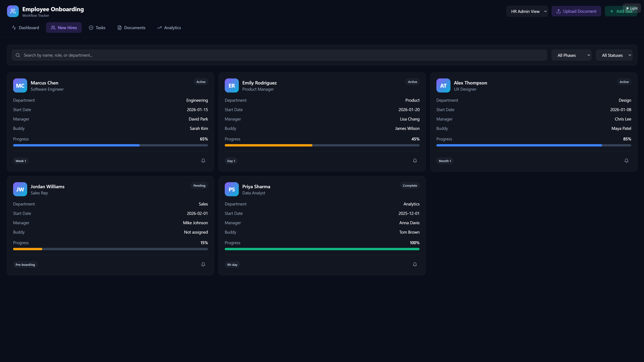The height and width of the screenshot is (362, 644).
Task: Open the Analytics tab
Action: [169, 28]
